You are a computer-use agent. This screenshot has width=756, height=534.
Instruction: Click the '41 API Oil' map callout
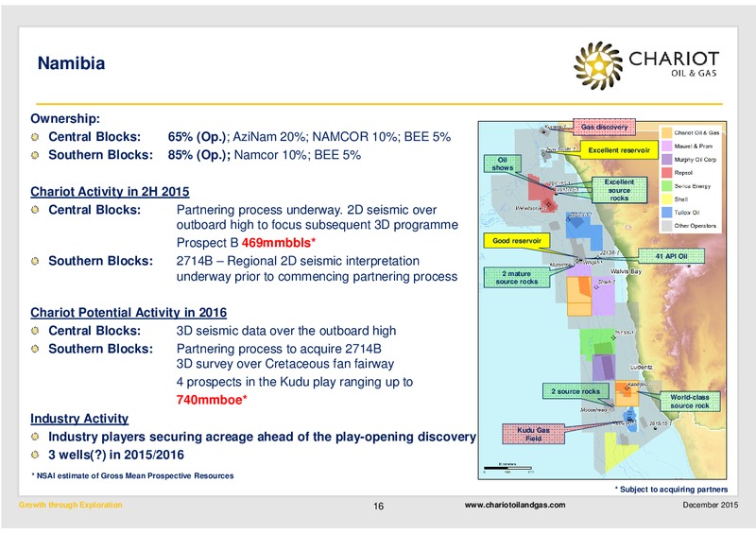coord(671,256)
